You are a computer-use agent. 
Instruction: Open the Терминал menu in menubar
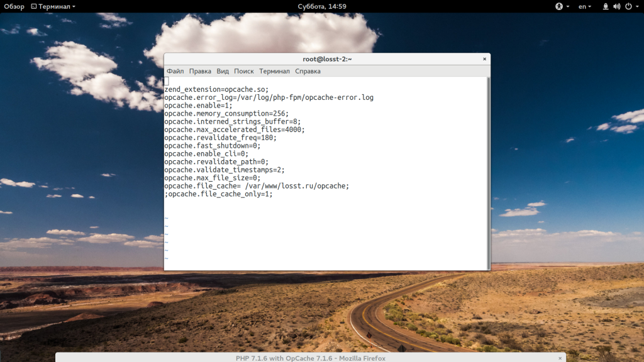pyautogui.click(x=274, y=71)
